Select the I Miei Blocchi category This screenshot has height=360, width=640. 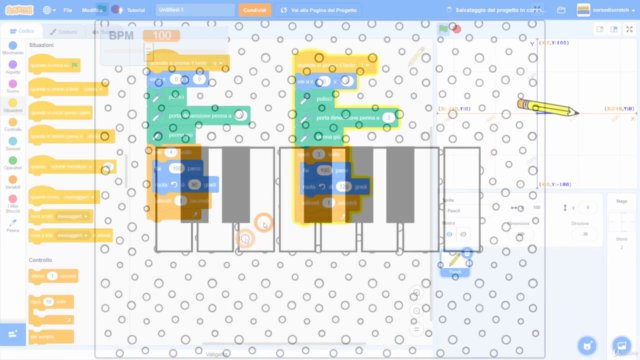[x=13, y=203]
